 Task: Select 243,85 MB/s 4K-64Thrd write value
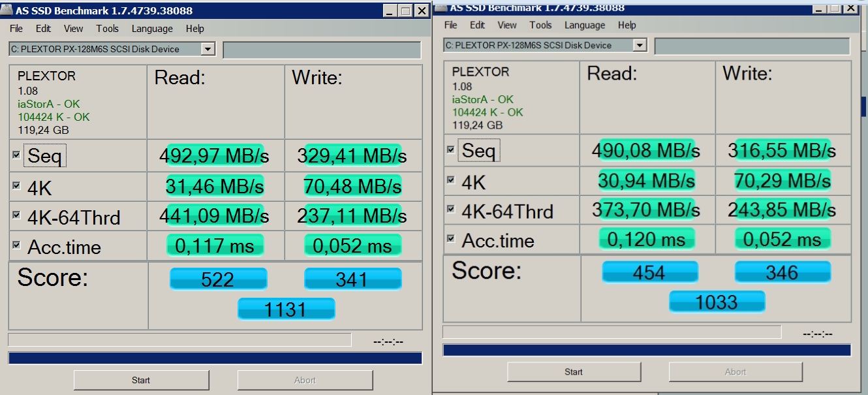click(783, 210)
